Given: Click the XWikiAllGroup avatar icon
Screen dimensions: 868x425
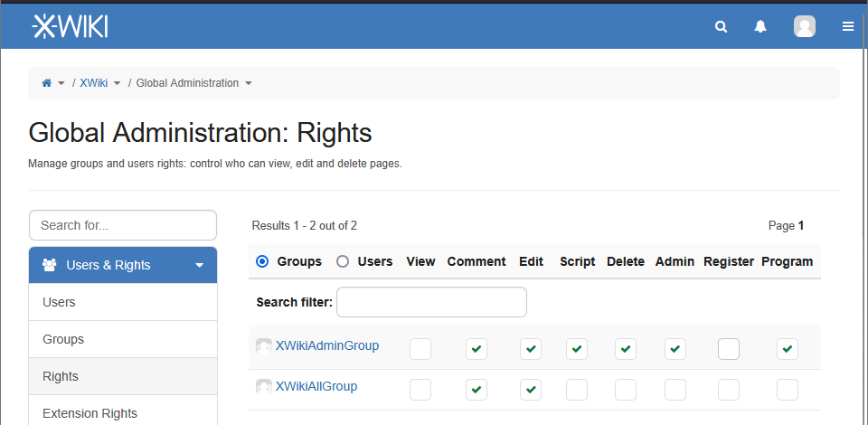Looking at the screenshot, I should [264, 387].
